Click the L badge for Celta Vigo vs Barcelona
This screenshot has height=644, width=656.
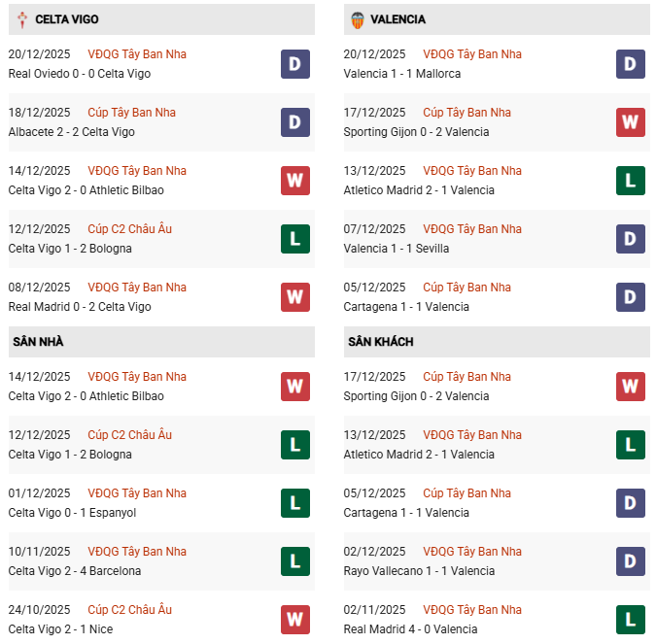click(295, 561)
